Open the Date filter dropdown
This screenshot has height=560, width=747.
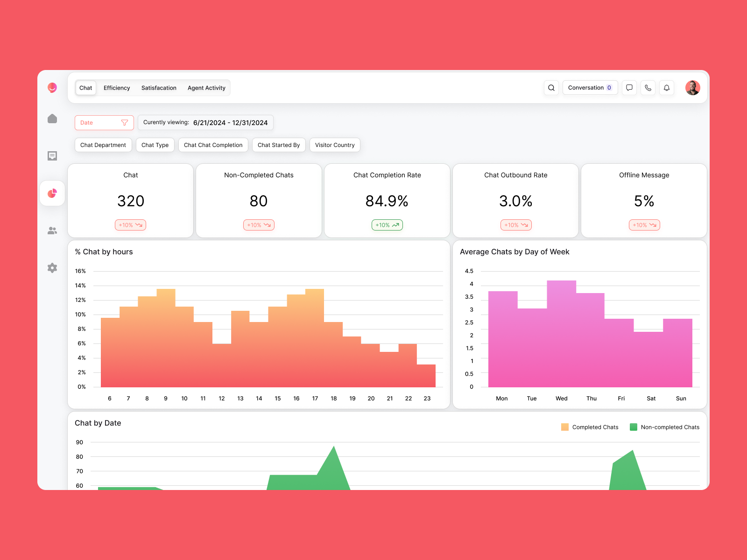pyautogui.click(x=104, y=123)
